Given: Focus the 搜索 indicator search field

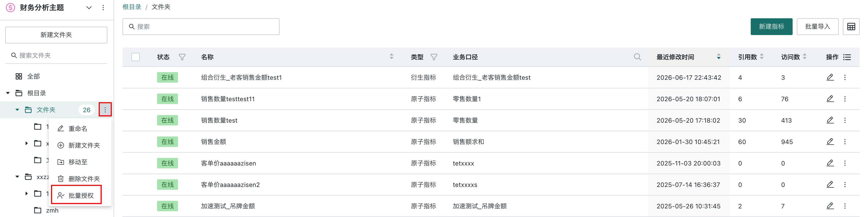Looking at the screenshot, I should [x=201, y=27].
